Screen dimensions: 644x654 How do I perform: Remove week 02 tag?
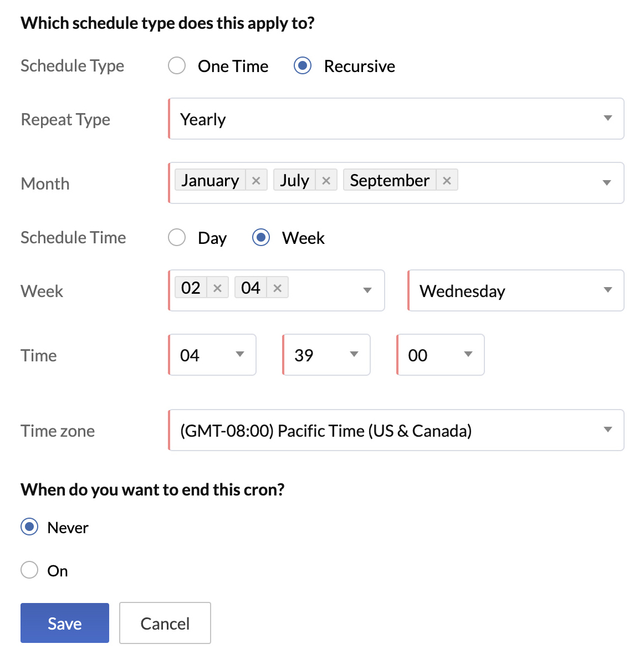[x=217, y=288]
